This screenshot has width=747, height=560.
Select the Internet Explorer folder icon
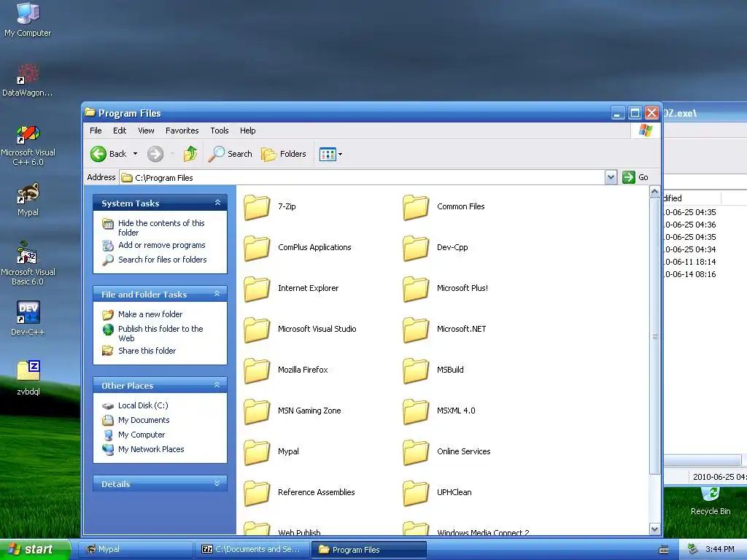pos(257,289)
